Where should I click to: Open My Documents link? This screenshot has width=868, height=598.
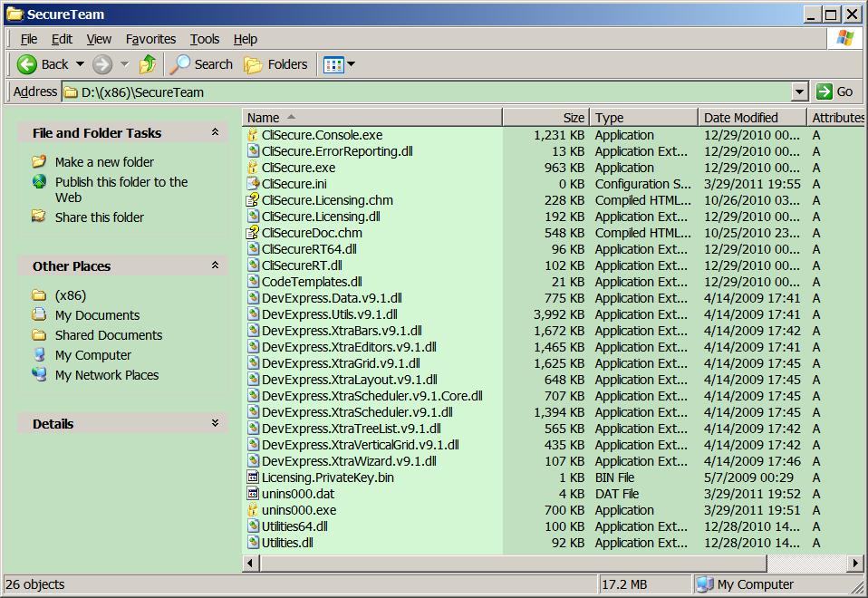pyautogui.click(x=98, y=315)
